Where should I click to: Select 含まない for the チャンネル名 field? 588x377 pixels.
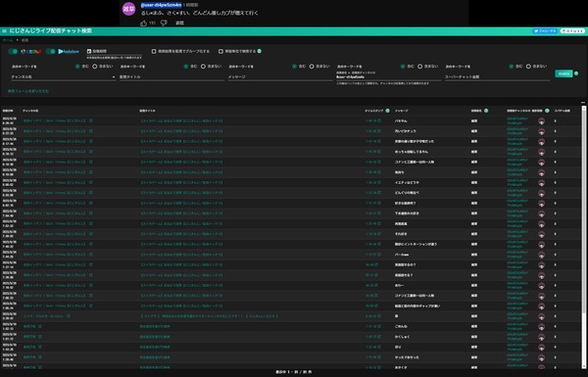tap(95, 67)
